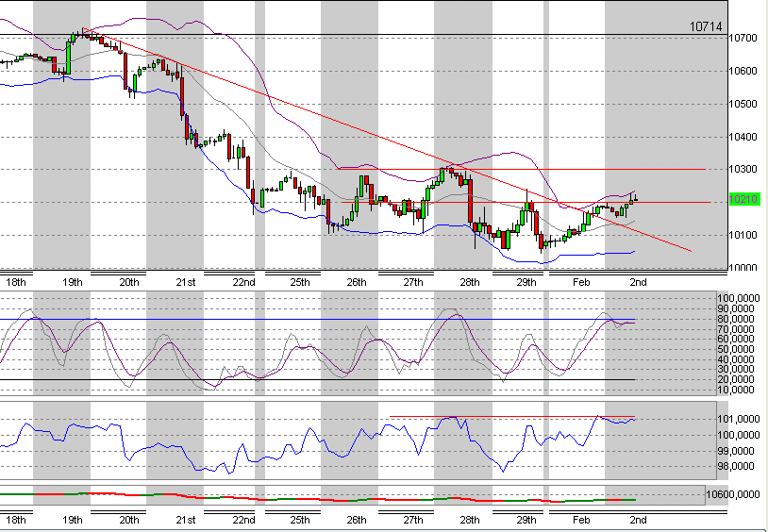Click the 10600,0000 label in lowest panel
The width and height of the screenshot is (768, 532).
click(x=733, y=494)
